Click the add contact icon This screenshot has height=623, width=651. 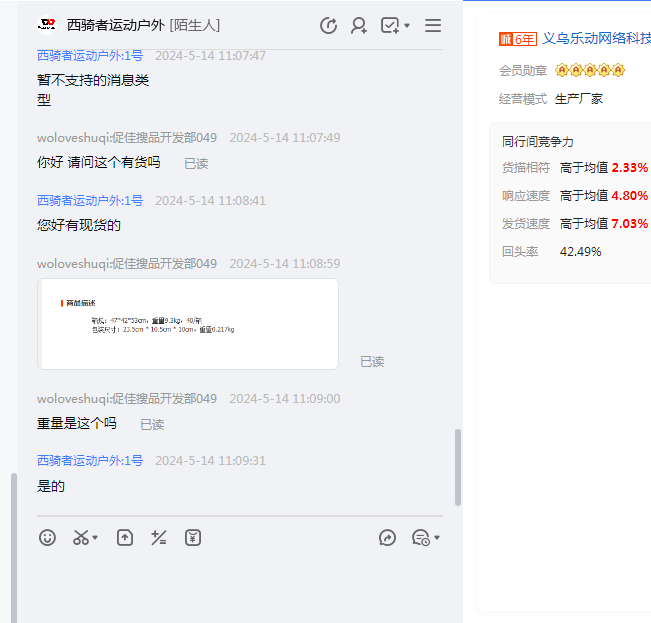[x=358, y=26]
